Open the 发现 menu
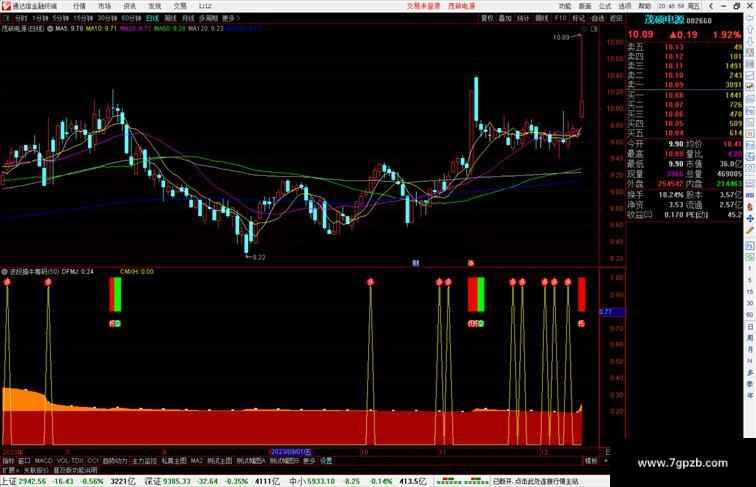This screenshot has width=756, height=487. point(155,6)
